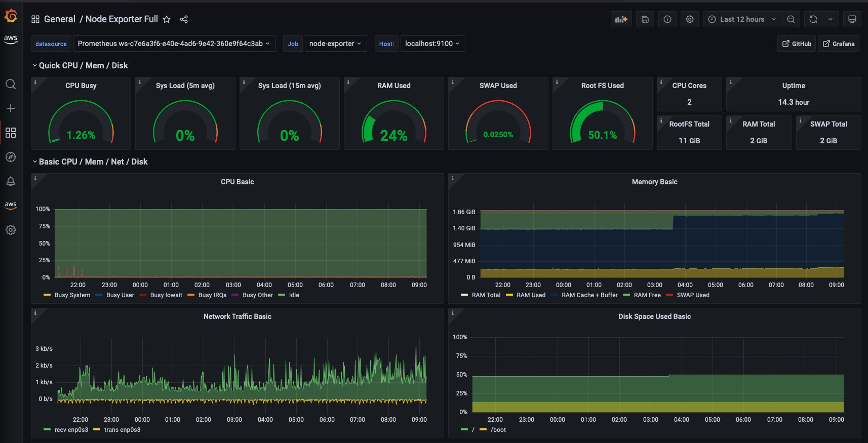The height and width of the screenshot is (443, 868).
Task: Open the Explore compass icon
Action: pyautogui.click(x=11, y=157)
